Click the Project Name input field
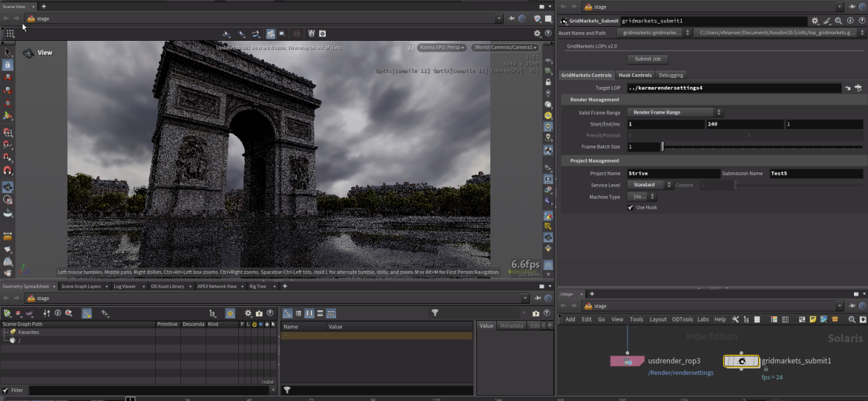This screenshot has height=401, width=868. tap(673, 174)
